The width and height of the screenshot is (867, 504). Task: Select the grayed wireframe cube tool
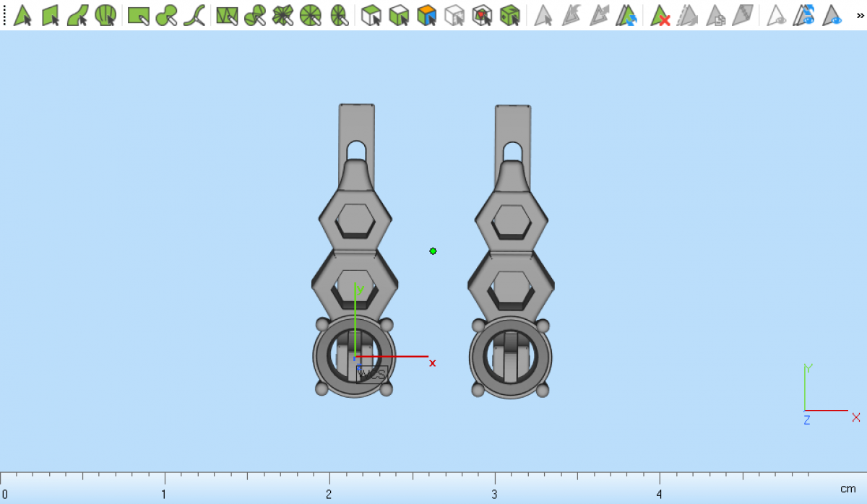[454, 15]
